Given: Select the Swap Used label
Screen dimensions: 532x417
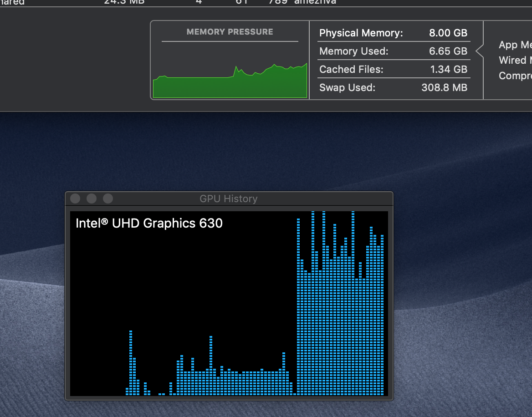Looking at the screenshot, I should click(x=347, y=88).
